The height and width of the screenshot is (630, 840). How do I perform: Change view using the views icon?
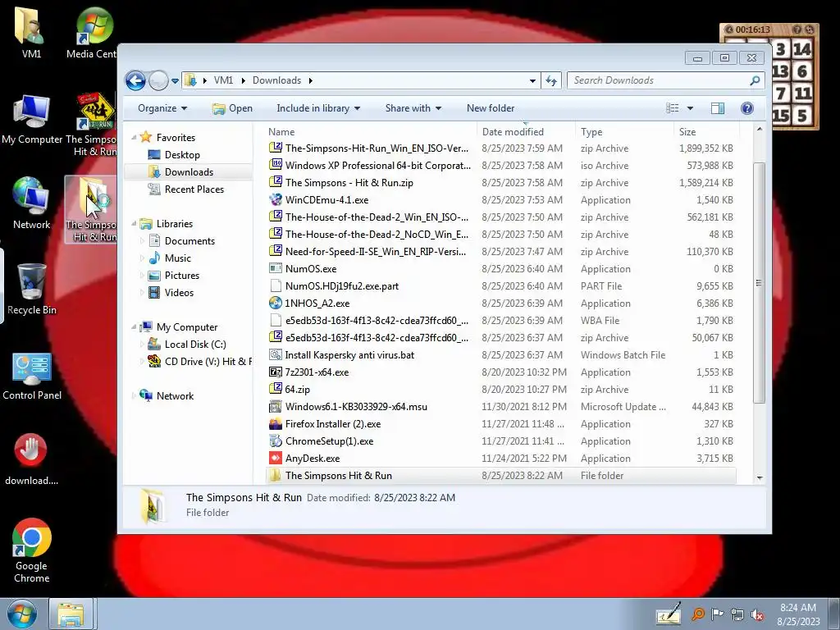click(673, 108)
